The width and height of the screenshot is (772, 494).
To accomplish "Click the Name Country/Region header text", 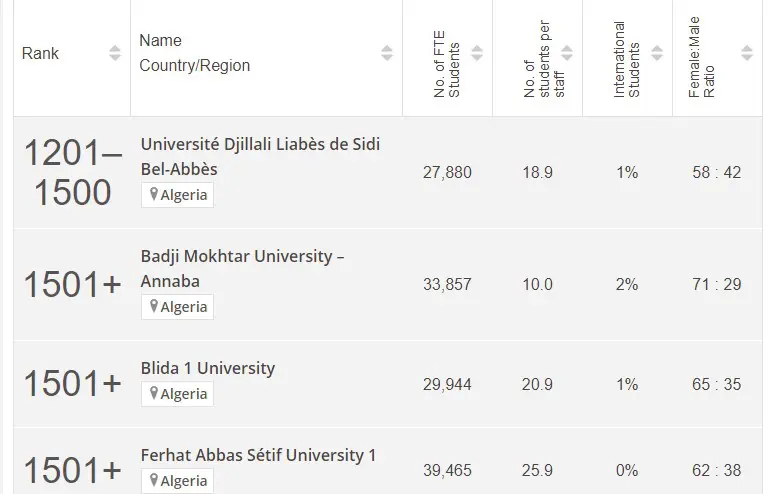I will coord(195,53).
